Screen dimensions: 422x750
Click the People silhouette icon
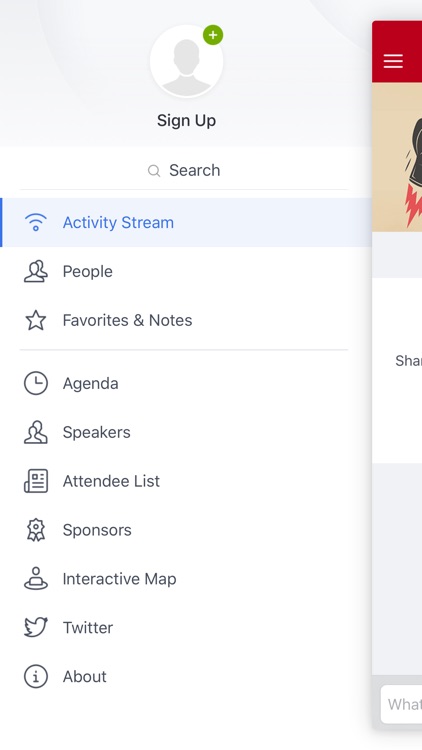[x=36, y=271]
